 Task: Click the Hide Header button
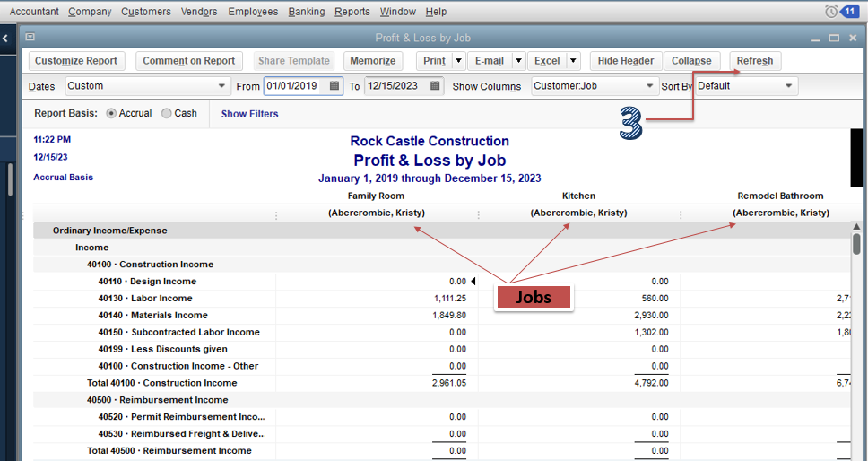pos(626,61)
